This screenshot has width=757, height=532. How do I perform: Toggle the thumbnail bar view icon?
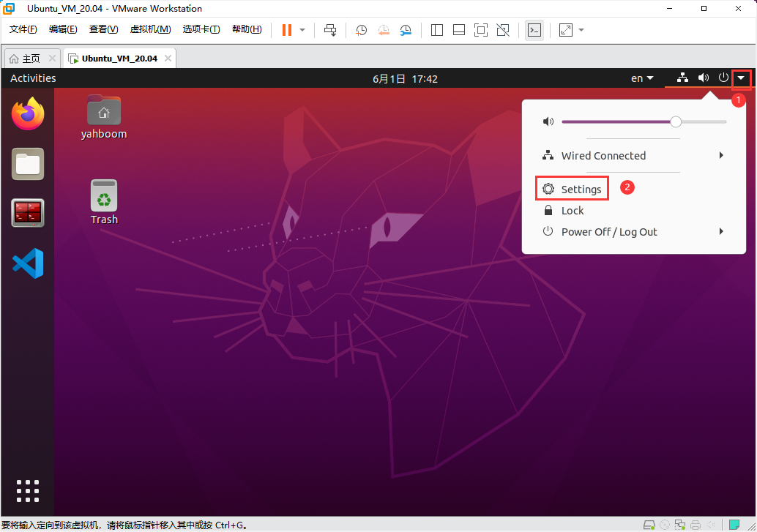[458, 30]
